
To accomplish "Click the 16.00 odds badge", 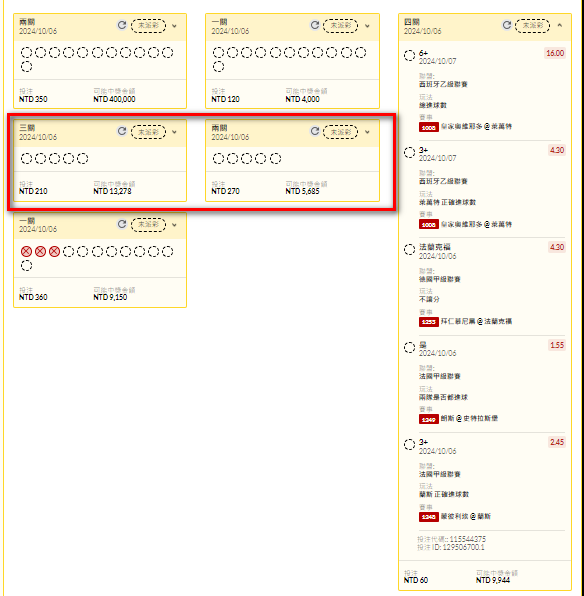I will coord(555,53).
